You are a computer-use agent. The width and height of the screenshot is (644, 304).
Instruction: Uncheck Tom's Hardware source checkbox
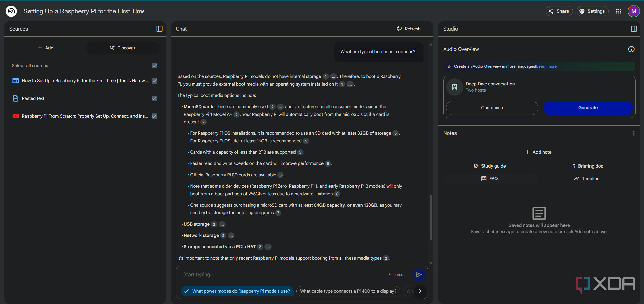154,81
